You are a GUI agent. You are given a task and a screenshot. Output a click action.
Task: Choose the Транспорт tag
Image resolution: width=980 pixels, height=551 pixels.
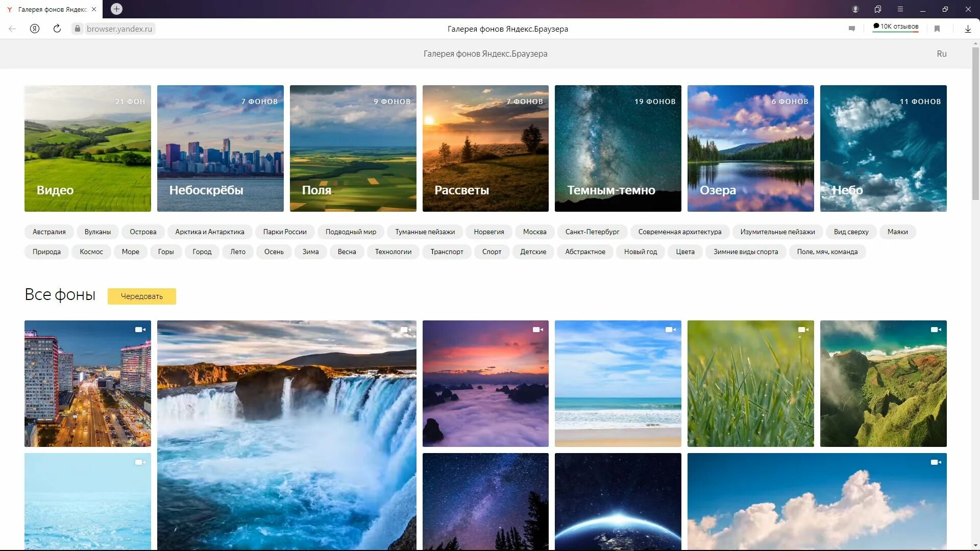[x=447, y=252]
